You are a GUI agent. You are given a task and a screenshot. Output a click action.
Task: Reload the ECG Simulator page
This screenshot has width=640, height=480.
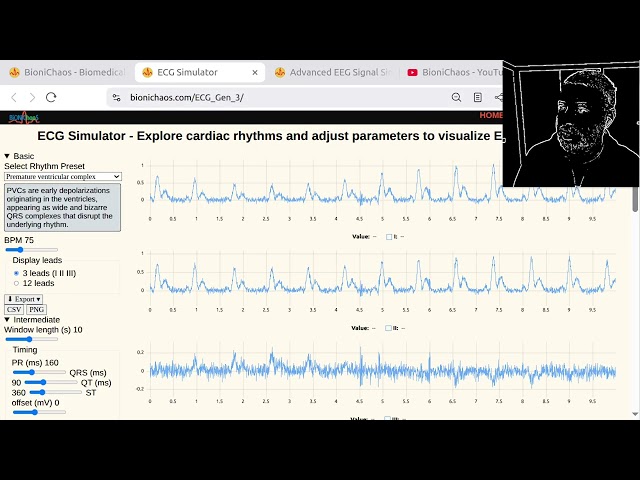click(51, 97)
